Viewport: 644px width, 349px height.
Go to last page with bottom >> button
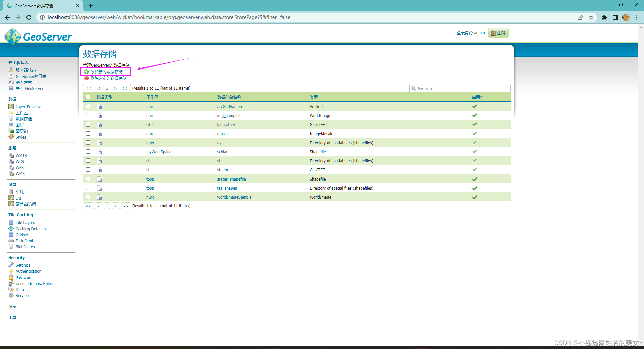pyautogui.click(x=126, y=206)
